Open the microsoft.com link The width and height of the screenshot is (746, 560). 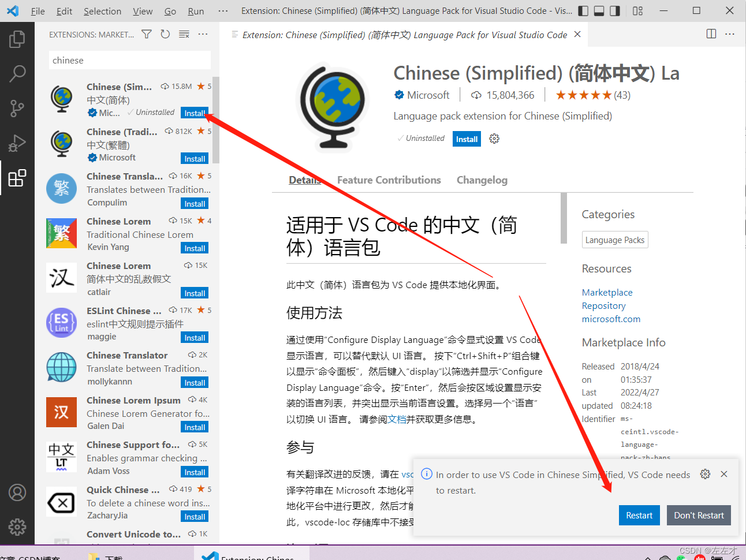[611, 319]
